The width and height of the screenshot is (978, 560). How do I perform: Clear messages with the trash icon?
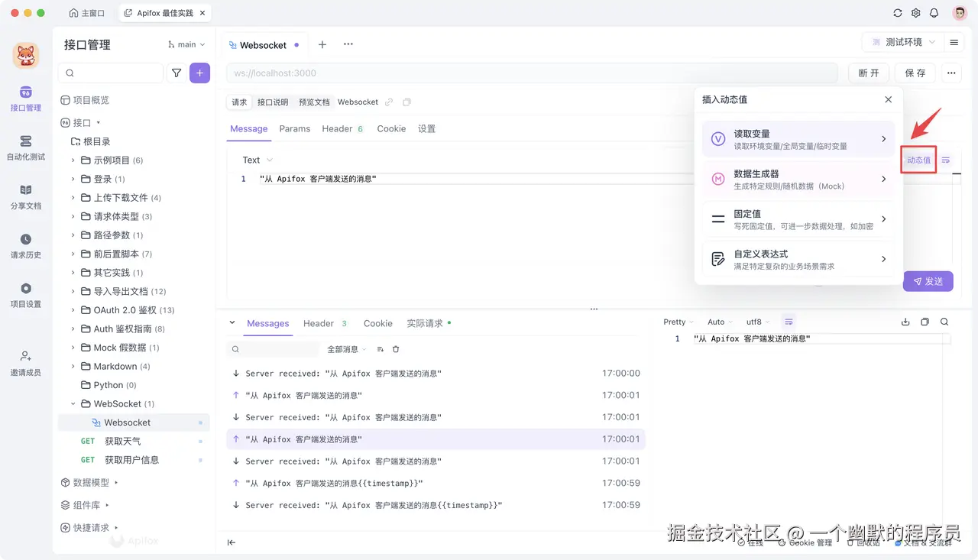click(x=394, y=349)
